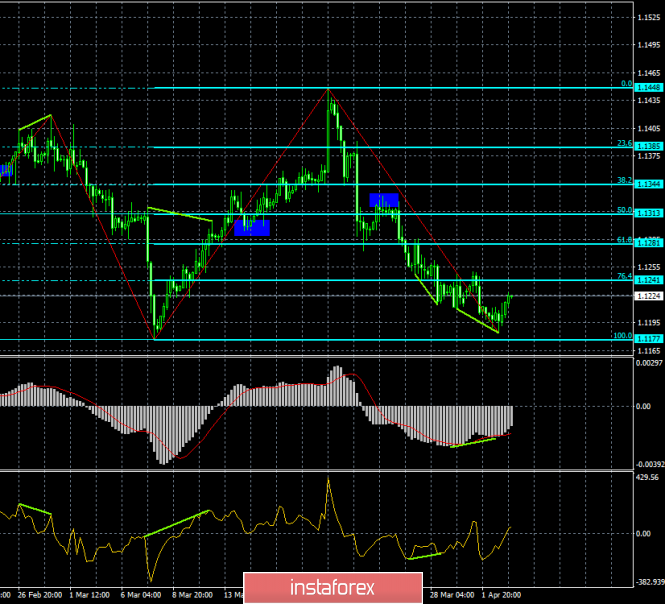Select the 23.6 Fibonacci level label
Image resolution: width=665 pixels, height=604 pixels.
[623, 143]
